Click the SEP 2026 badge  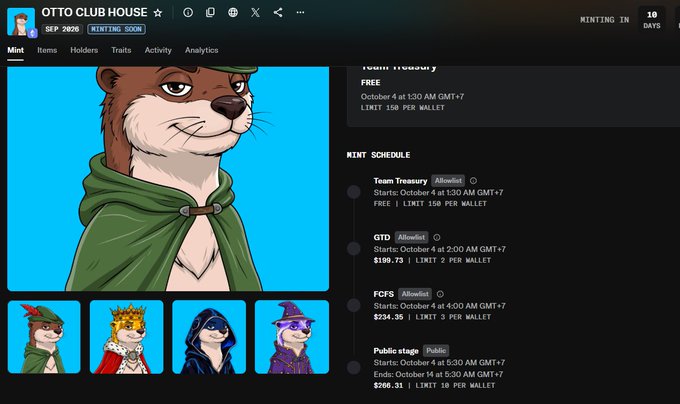coord(62,29)
